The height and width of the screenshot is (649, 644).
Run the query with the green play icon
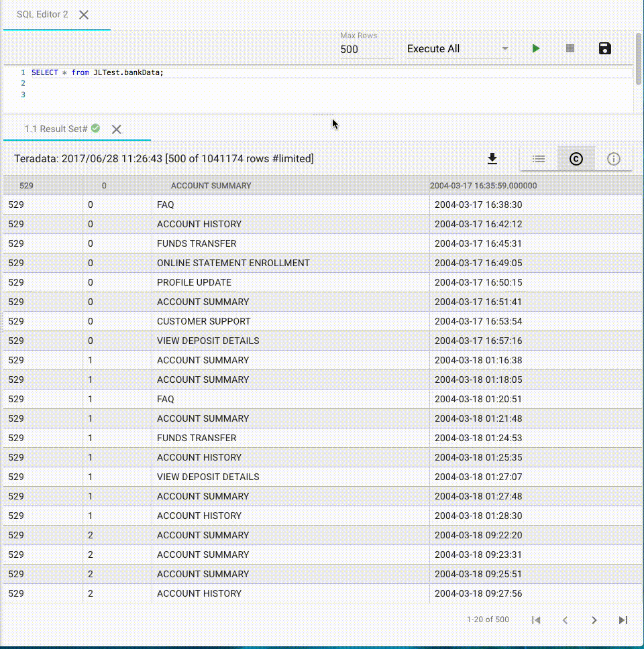pos(535,49)
